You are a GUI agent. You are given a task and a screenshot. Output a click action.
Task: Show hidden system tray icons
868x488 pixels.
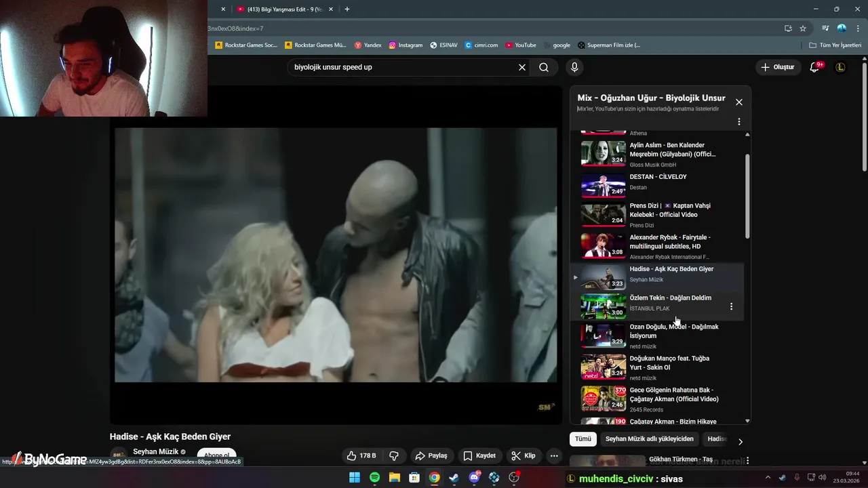click(x=768, y=478)
